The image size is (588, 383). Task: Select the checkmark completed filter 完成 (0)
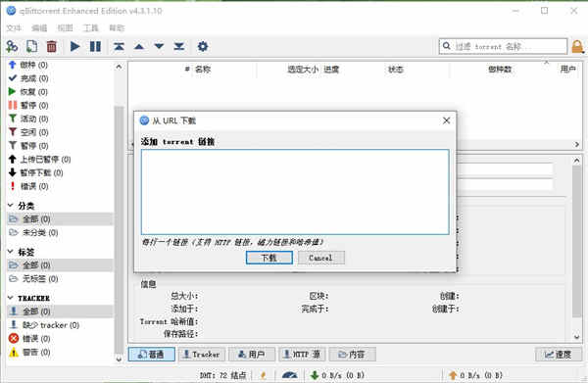(x=28, y=78)
